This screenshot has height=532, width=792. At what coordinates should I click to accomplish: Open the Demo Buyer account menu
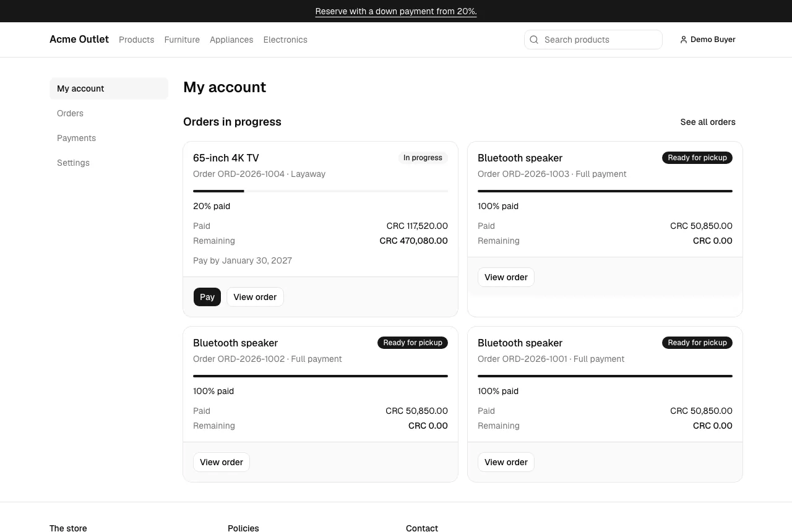[x=708, y=40]
